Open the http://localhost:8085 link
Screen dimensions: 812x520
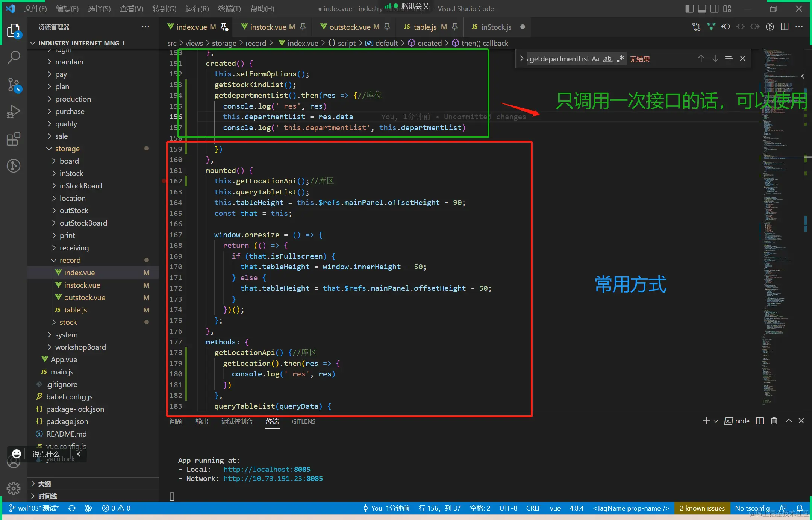point(267,469)
